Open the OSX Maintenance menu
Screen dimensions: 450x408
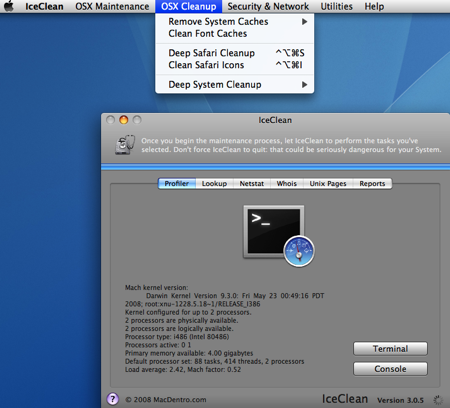tap(112, 6)
